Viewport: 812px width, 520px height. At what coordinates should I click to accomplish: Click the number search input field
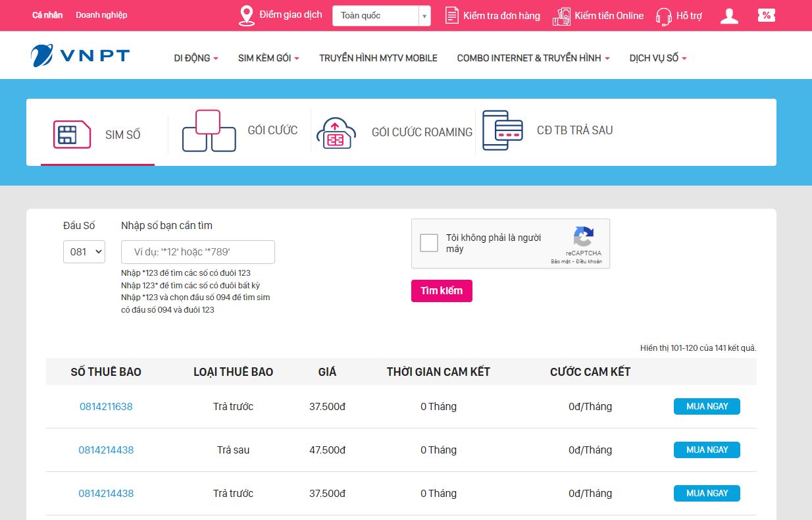click(197, 252)
